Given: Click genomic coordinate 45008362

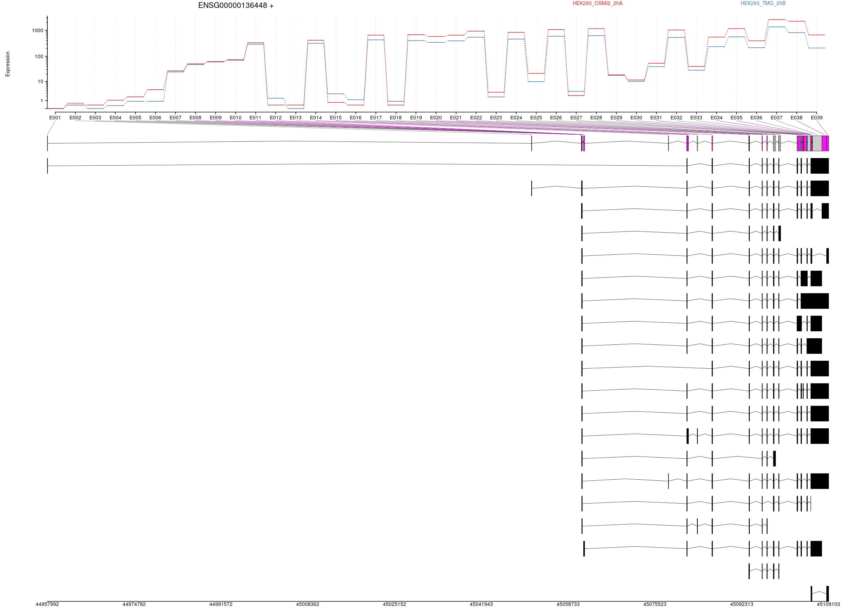Looking at the screenshot, I should click(x=308, y=604).
